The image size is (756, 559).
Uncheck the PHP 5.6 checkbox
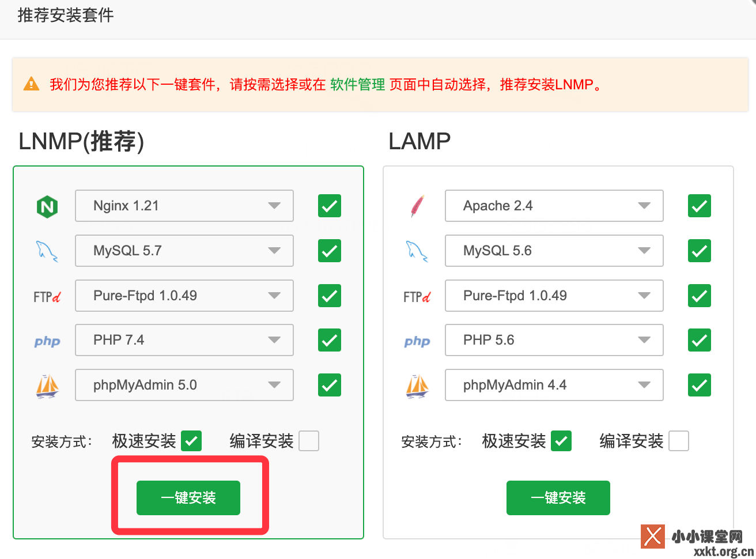[700, 340]
